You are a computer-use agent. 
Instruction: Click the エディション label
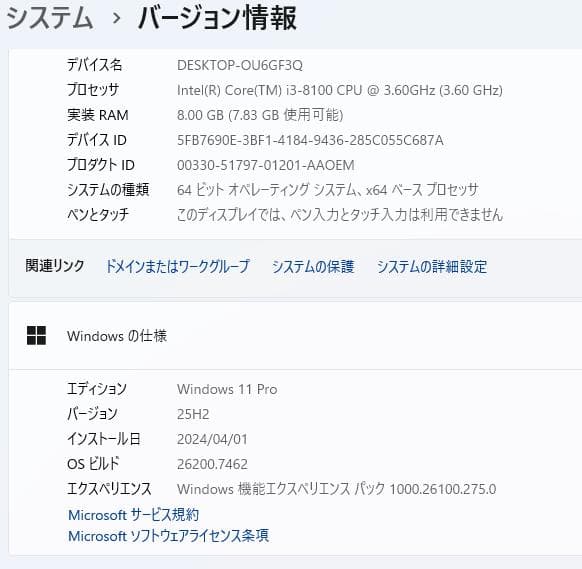click(x=97, y=389)
